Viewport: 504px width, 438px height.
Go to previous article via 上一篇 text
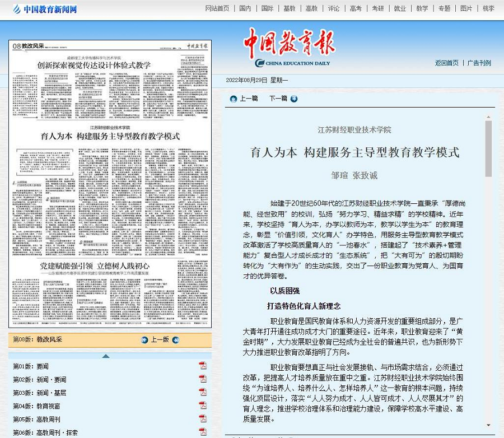pyautogui.click(x=249, y=99)
